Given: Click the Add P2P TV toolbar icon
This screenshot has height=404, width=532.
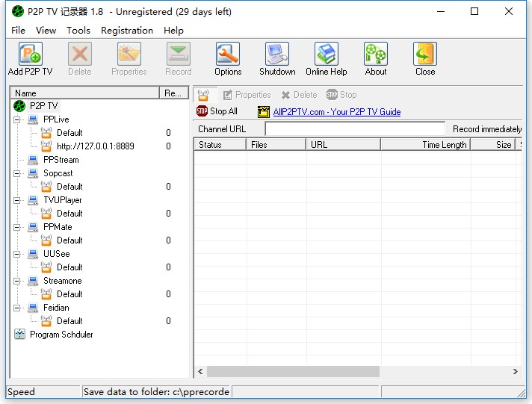Looking at the screenshot, I should (x=31, y=55).
